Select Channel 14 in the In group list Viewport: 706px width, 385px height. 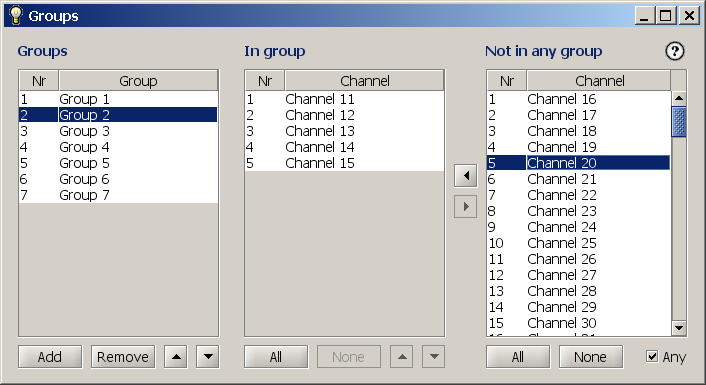344,147
